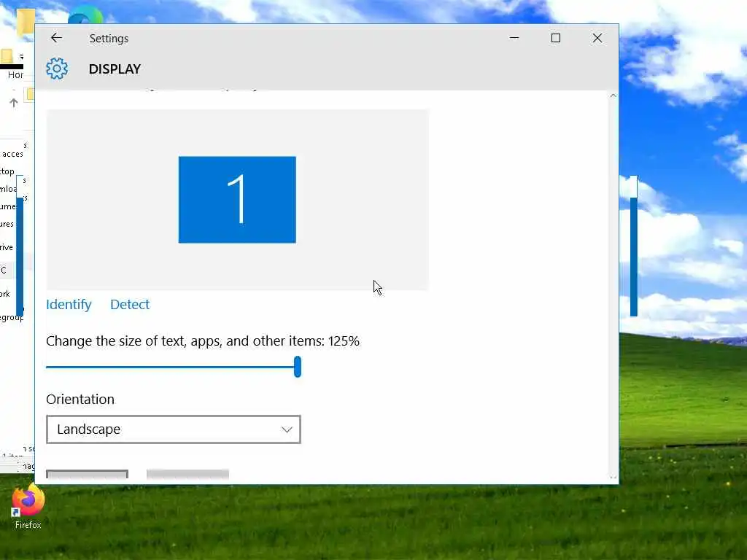Screen dimensions: 747x560
Task: Click the 'Orientation' label
Action: coord(80,399)
